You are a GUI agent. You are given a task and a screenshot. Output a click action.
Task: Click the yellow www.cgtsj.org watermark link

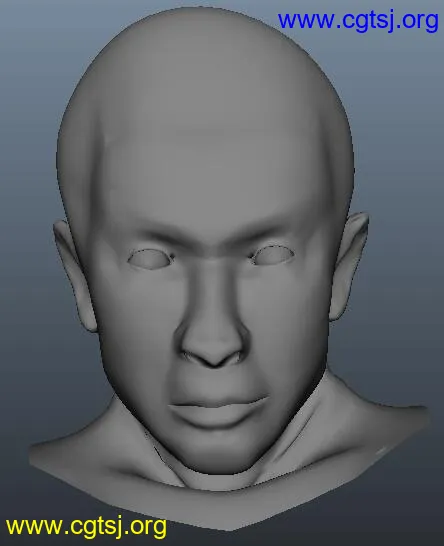click(x=86, y=527)
